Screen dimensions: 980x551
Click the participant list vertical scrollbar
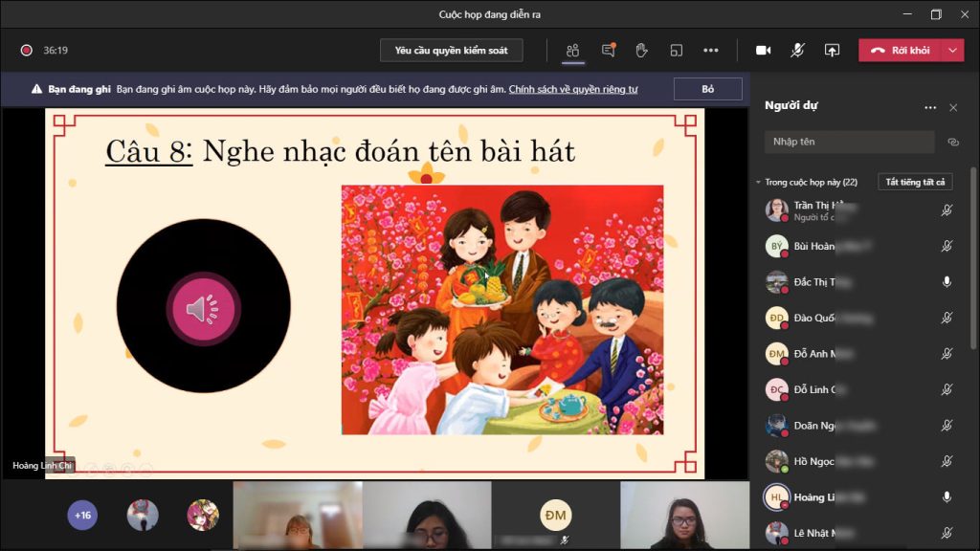[x=973, y=258]
